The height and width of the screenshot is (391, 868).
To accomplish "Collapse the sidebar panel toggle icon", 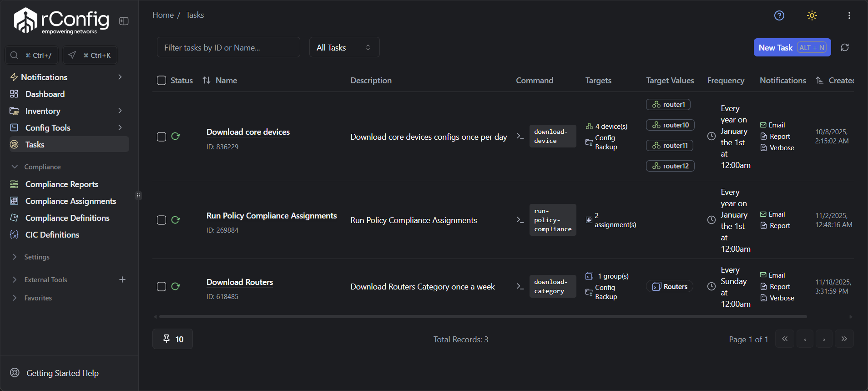I will [124, 21].
